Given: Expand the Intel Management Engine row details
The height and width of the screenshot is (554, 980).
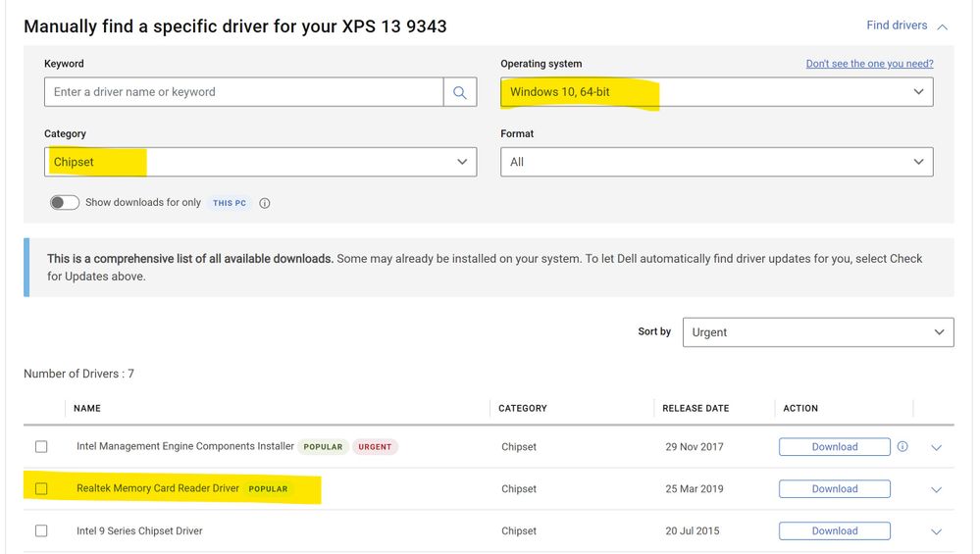Looking at the screenshot, I should click(936, 447).
